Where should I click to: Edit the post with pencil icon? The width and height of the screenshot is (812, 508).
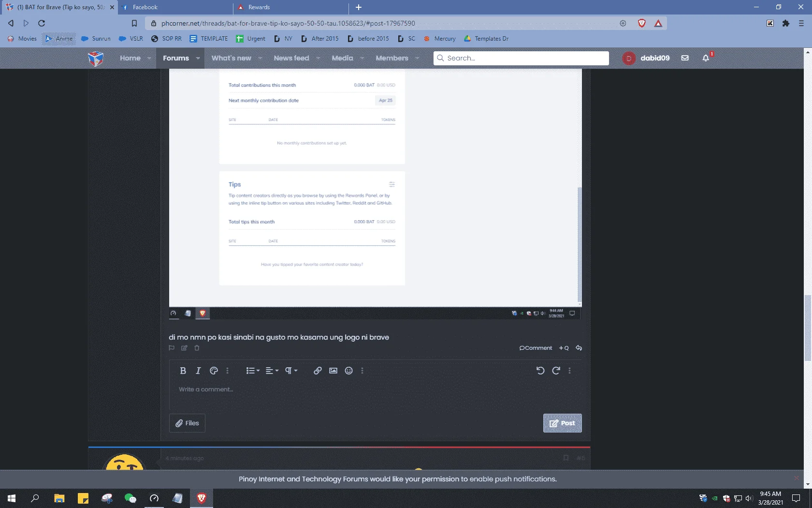point(184,348)
